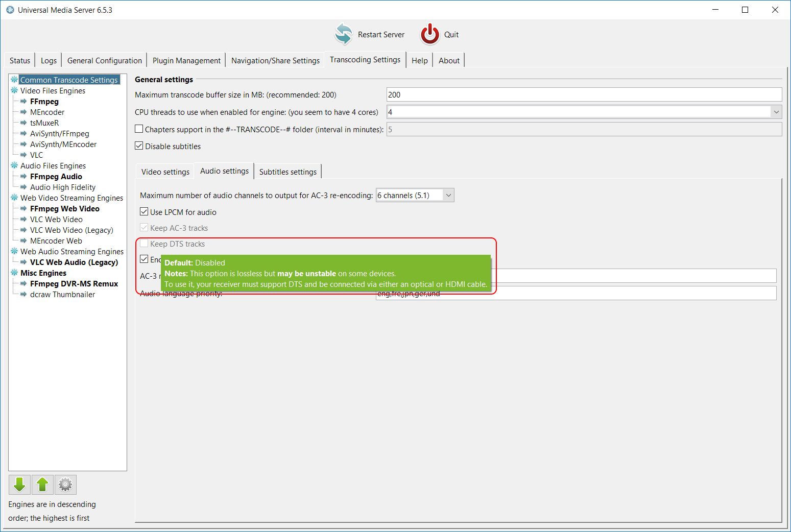Click arrow icon beside AviSynth/FFmpeg
Screen dimensions: 791x532
[x=23, y=133]
